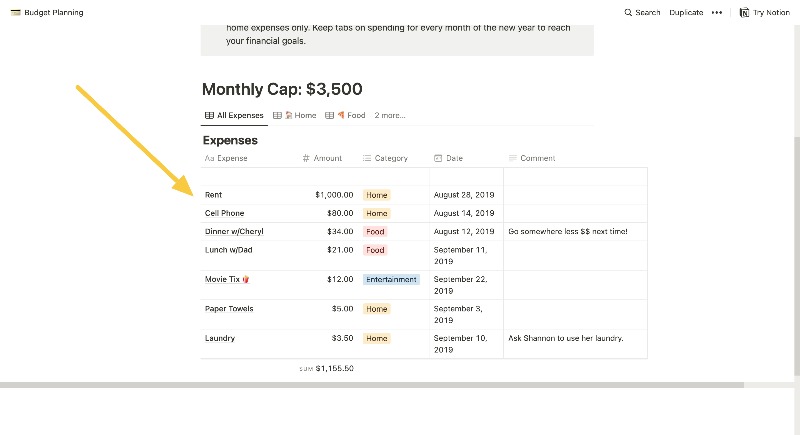The width and height of the screenshot is (800, 435).
Task: Click the Home tag in Cell Phone row
Action: click(x=377, y=213)
